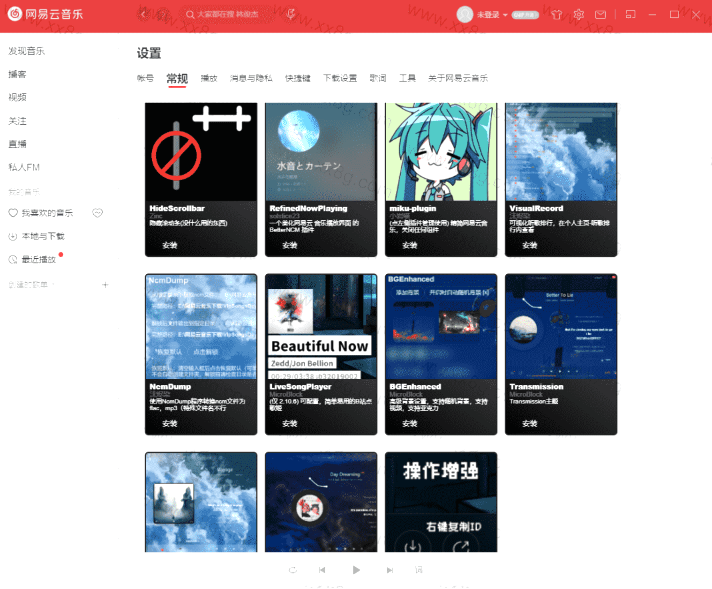This screenshot has width=712, height=589.
Task: Install the miku-plugin plugin
Action: coord(410,245)
